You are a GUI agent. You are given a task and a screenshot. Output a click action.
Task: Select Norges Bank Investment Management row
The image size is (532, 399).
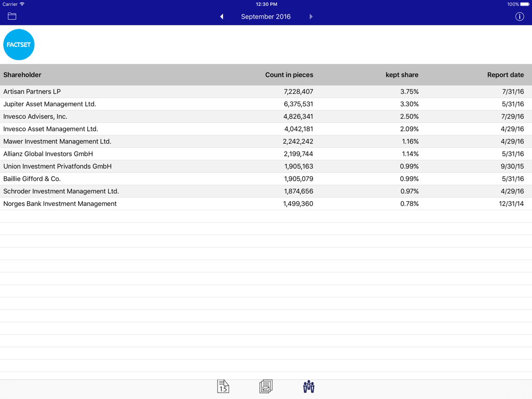[x=266, y=204]
